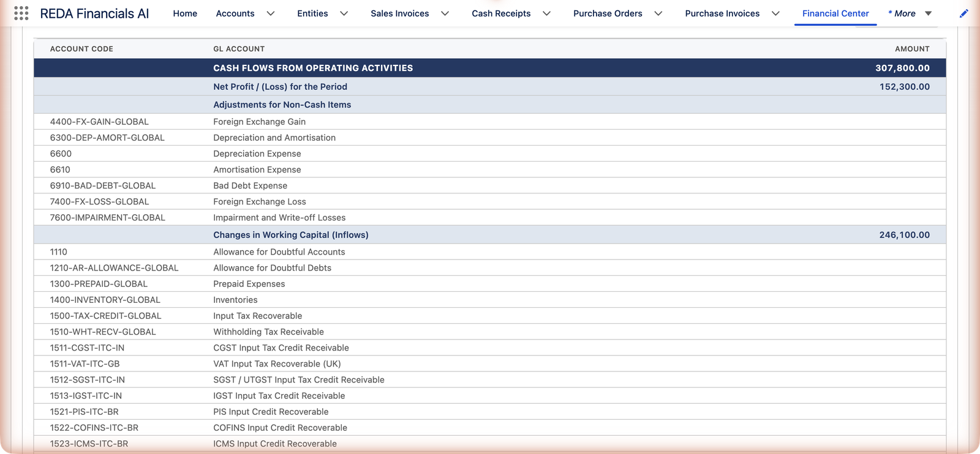
Task: Select Net Profit / (Loss) for the Period
Action: point(280,87)
